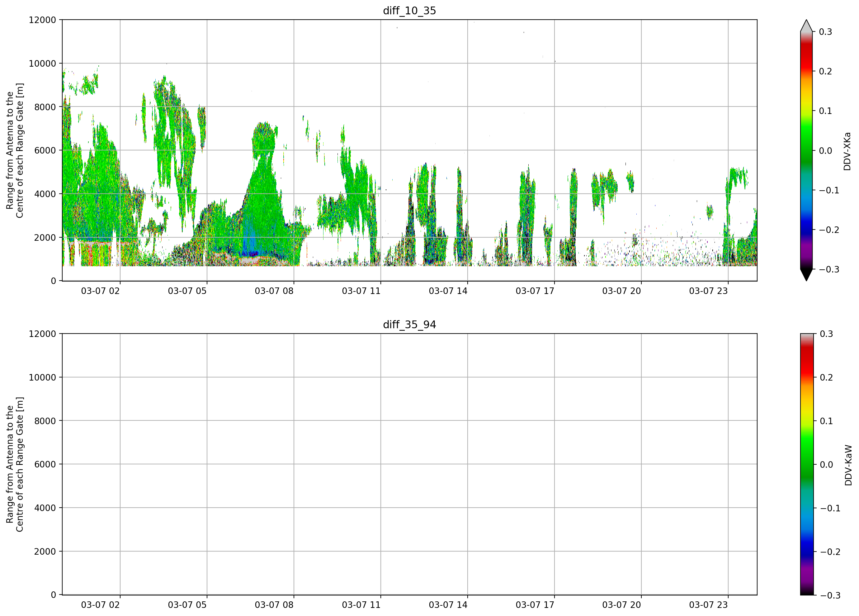Screen dimensions: 859x616
Task: Click the black lower extend arrow on DDV-XKa colorbar
Action: click(x=806, y=275)
